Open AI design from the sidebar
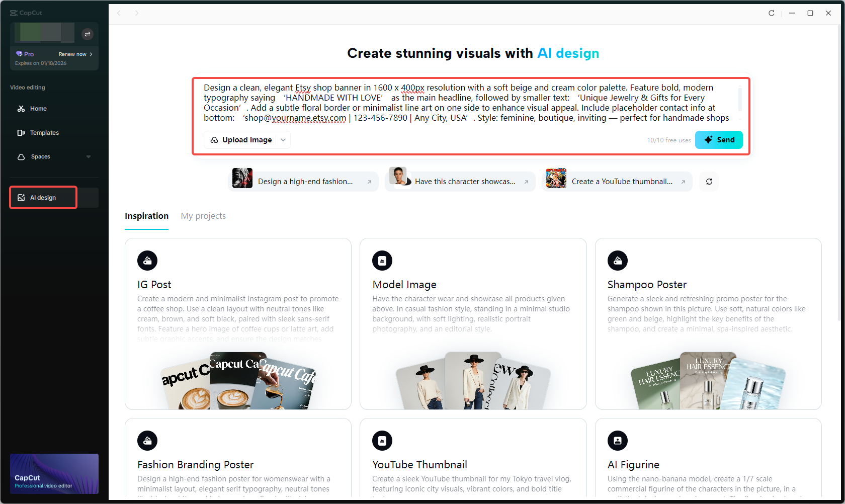The width and height of the screenshot is (845, 504). 43,197
